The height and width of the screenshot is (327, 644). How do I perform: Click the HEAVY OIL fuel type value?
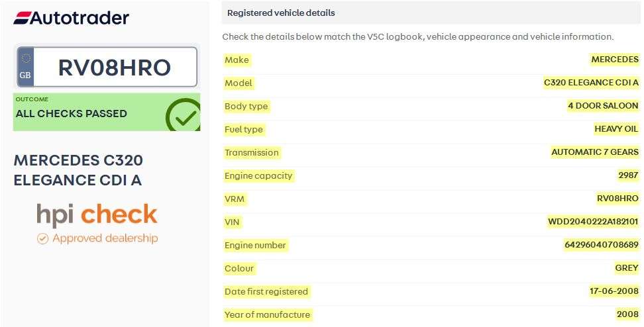point(616,129)
